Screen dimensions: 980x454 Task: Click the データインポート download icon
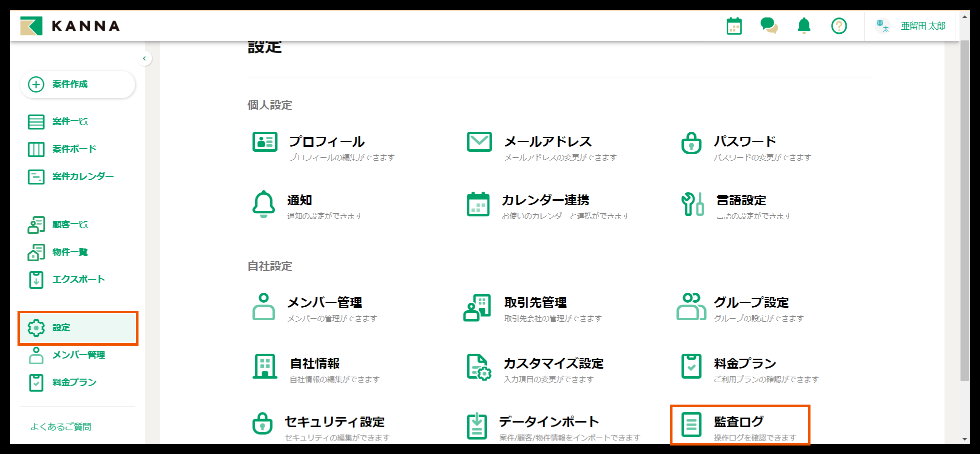477,426
